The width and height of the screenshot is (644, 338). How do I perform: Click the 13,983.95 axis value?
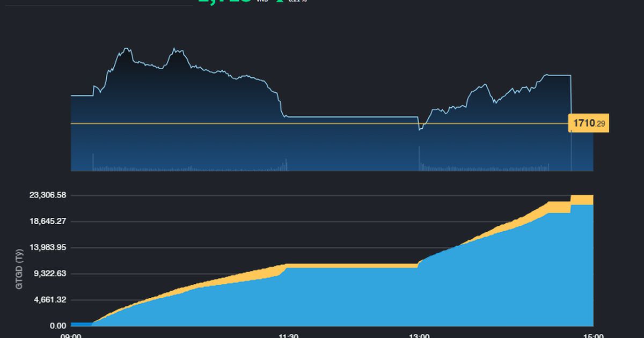pyautogui.click(x=48, y=247)
